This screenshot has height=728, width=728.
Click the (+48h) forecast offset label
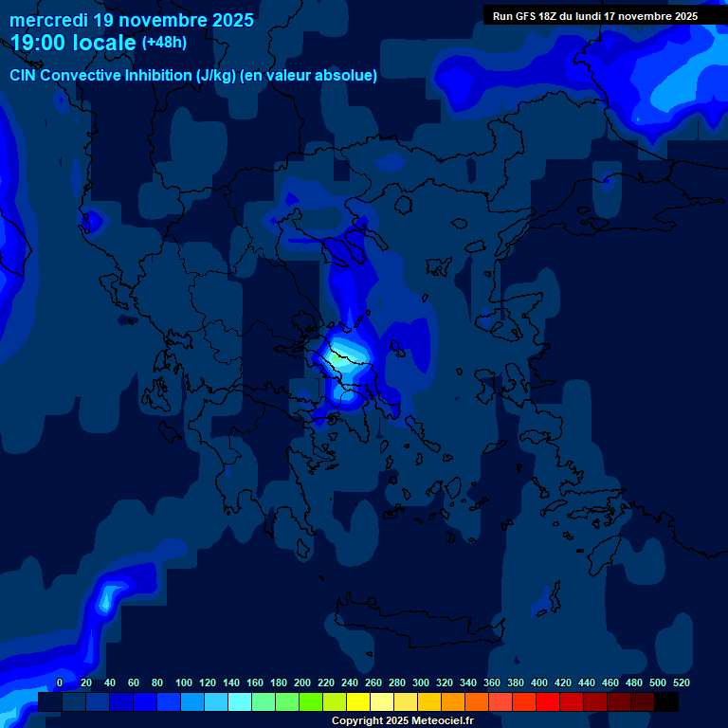[164, 43]
